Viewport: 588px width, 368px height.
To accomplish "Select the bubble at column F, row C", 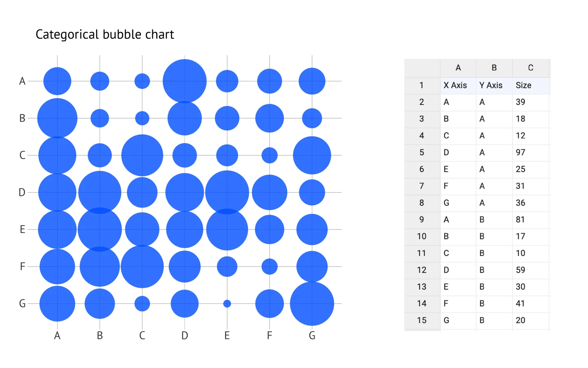I will tap(269, 155).
